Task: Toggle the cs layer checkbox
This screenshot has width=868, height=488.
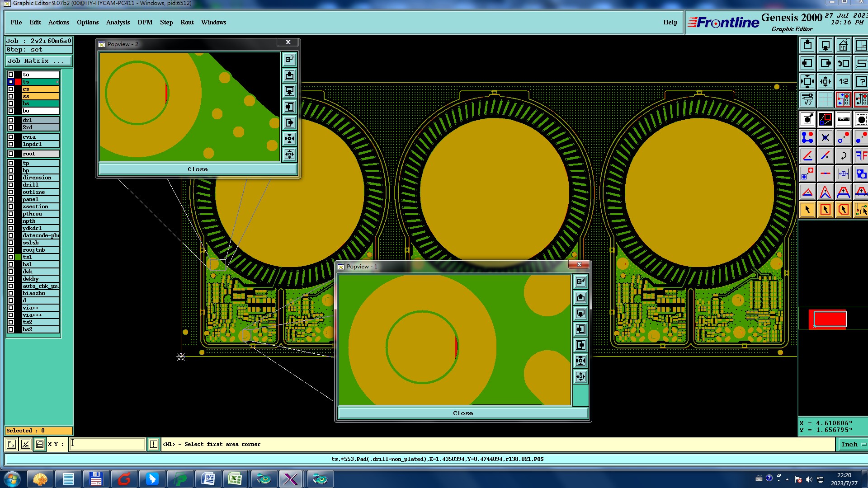Action: (11, 89)
